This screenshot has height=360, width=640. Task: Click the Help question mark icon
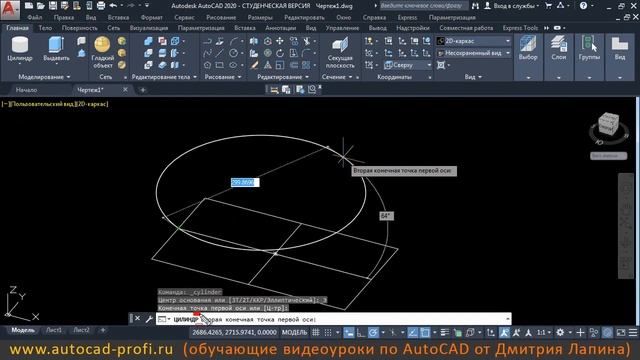click(x=584, y=6)
